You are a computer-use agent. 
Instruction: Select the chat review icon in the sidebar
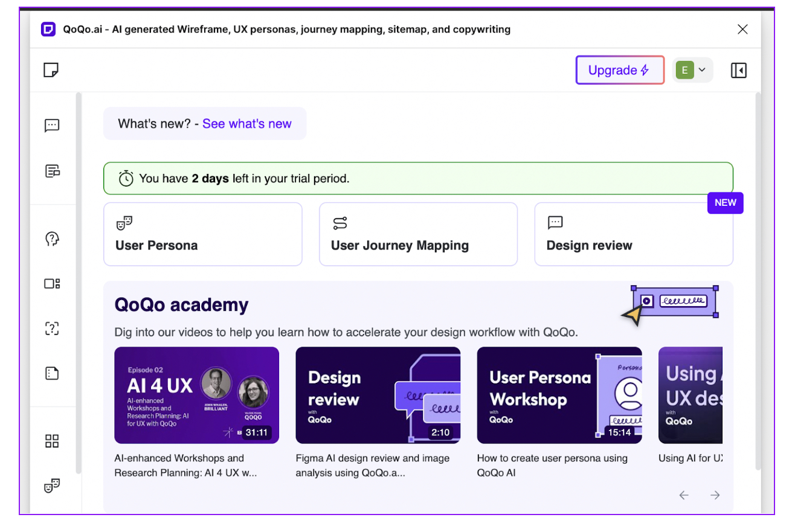pos(51,125)
